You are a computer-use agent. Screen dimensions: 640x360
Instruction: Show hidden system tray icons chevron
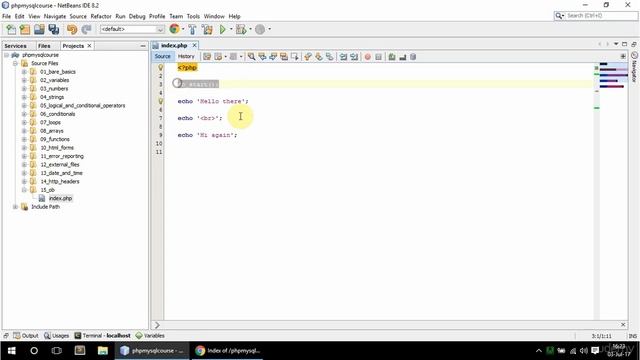[x=538, y=351]
